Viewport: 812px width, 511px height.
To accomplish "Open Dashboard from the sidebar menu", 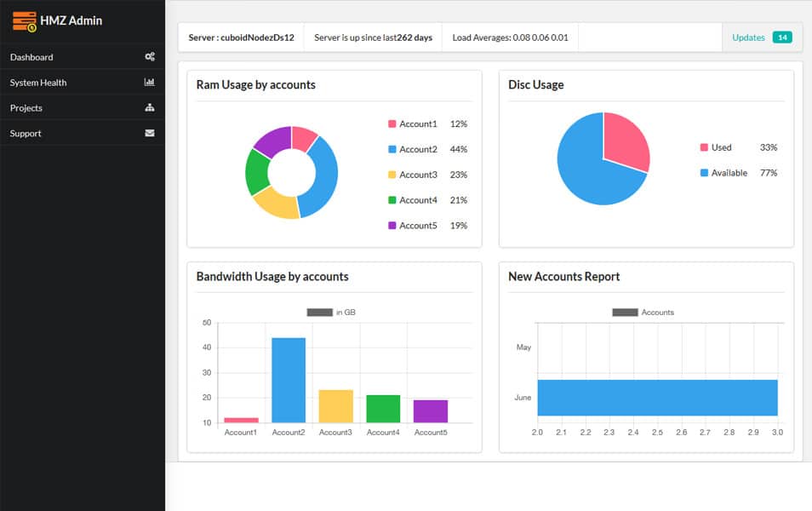I will [x=31, y=57].
